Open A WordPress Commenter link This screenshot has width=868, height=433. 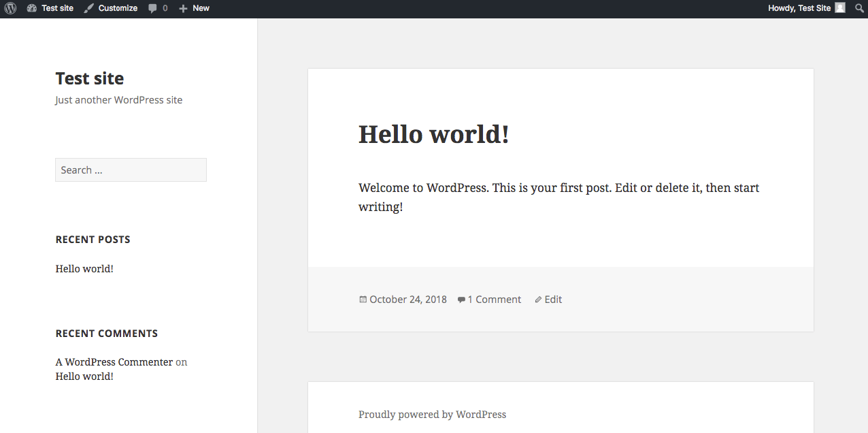click(114, 362)
